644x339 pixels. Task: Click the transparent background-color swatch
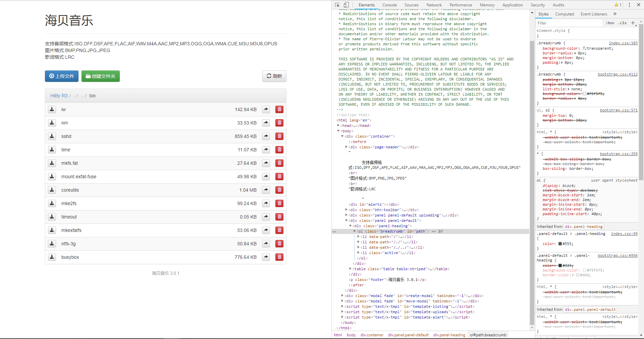click(585, 48)
